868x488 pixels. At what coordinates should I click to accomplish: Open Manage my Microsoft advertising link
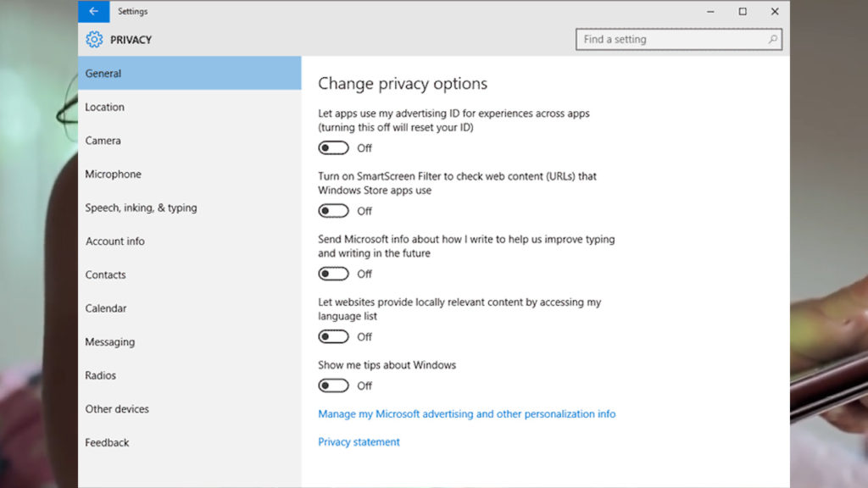click(467, 413)
